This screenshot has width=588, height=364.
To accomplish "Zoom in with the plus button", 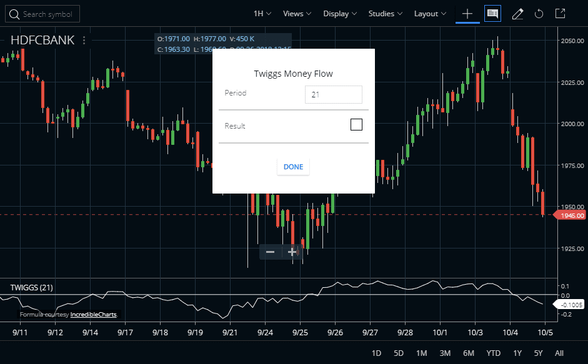I will tap(291, 252).
